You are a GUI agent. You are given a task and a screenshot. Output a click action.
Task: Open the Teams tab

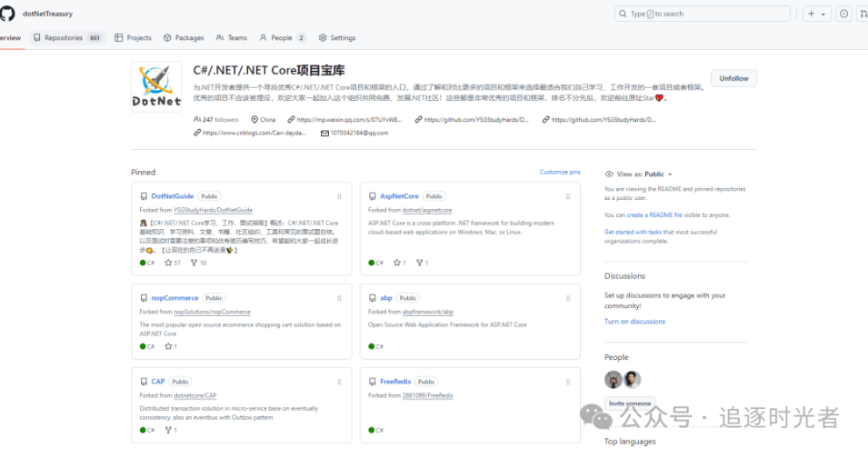pyautogui.click(x=232, y=37)
